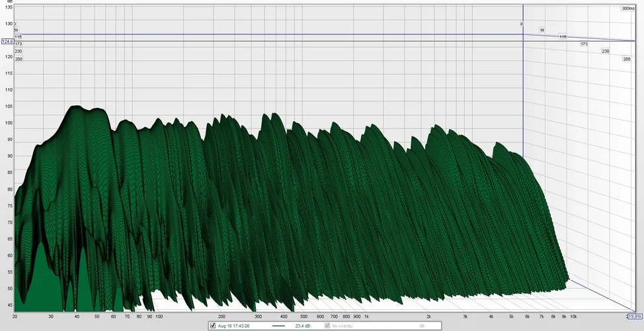Click the 2k frequency axis label
This screenshot has height=331, width=644.
(428, 316)
